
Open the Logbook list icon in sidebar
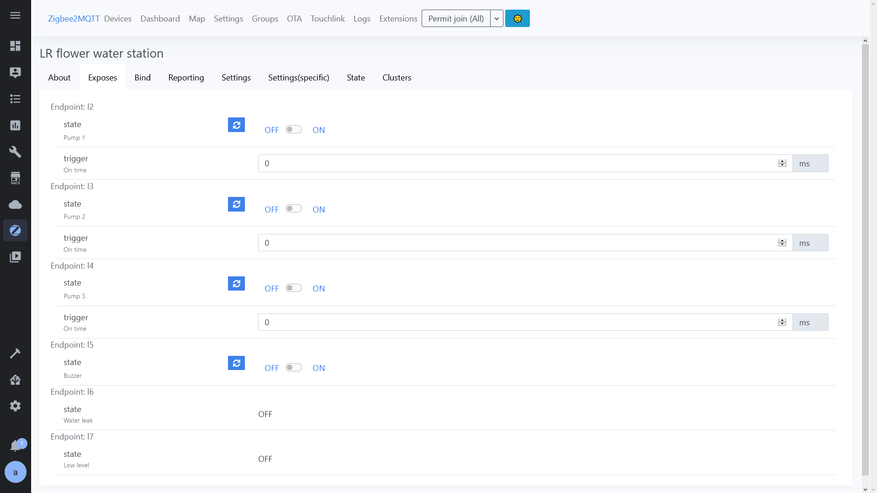[x=15, y=99]
